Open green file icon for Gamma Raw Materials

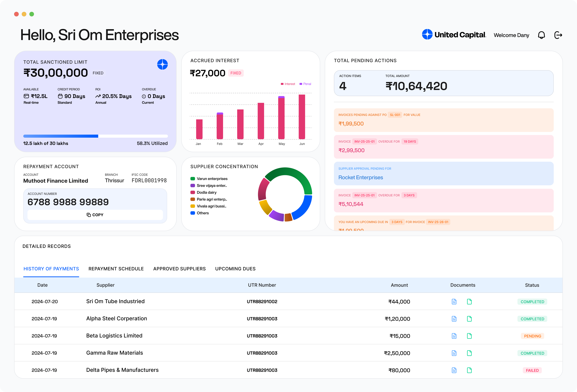pyautogui.click(x=469, y=353)
